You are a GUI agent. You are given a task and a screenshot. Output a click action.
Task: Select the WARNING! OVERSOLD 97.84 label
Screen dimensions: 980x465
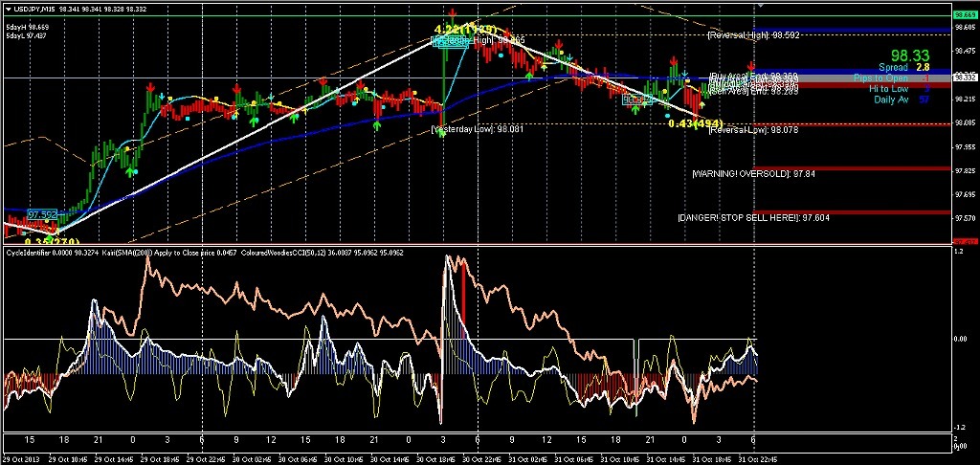coord(753,174)
